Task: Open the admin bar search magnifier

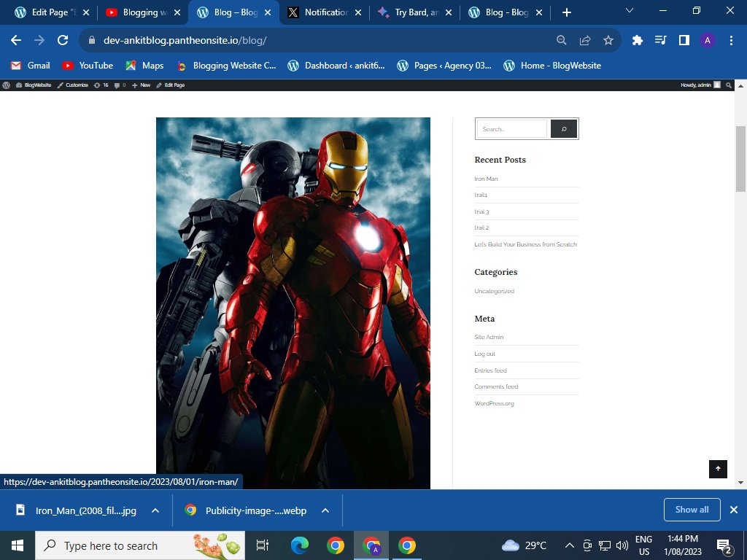Action: (x=729, y=85)
